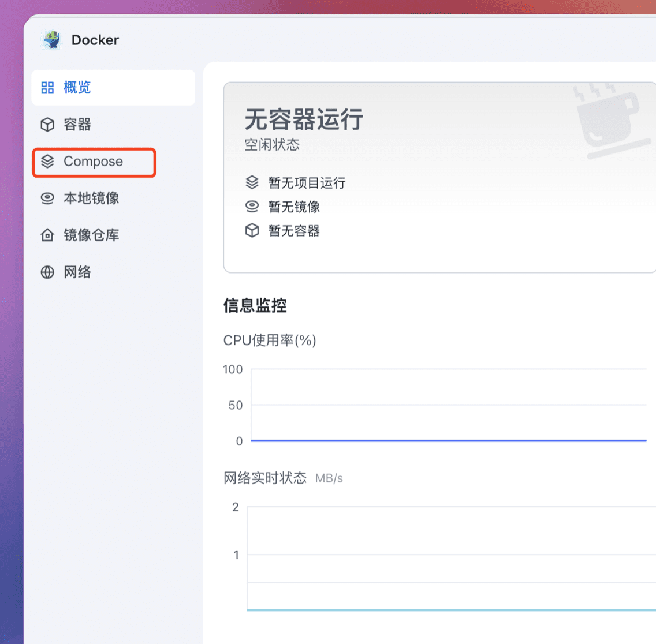Open the Compose menu label
Screen dimensions: 656x644
click(93, 162)
